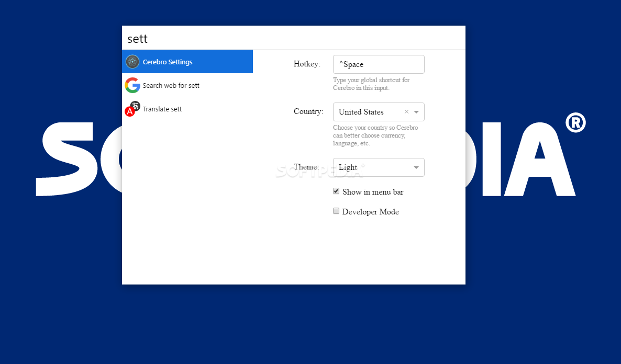This screenshot has height=364, width=621.
Task: Click the Theme: label
Action: (x=306, y=166)
